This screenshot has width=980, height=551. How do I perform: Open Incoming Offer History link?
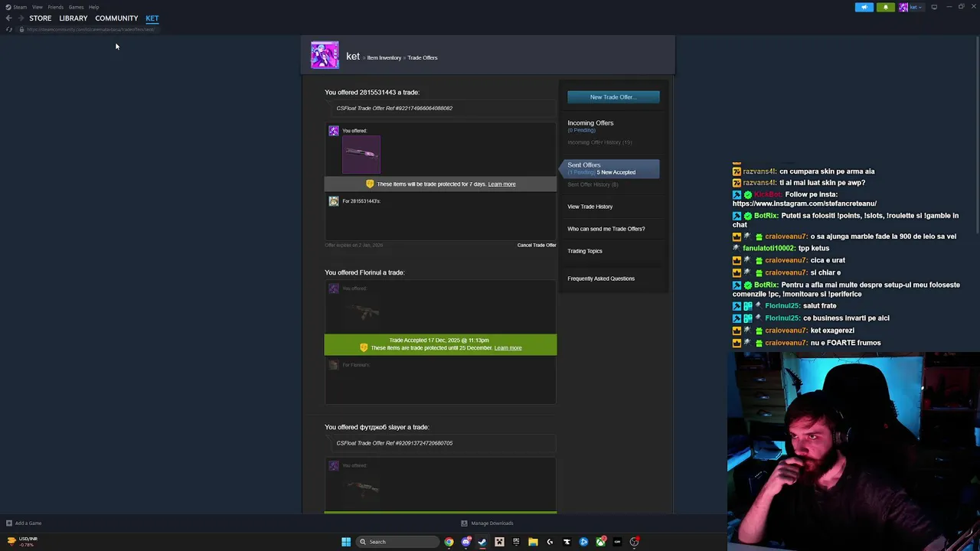coord(599,142)
